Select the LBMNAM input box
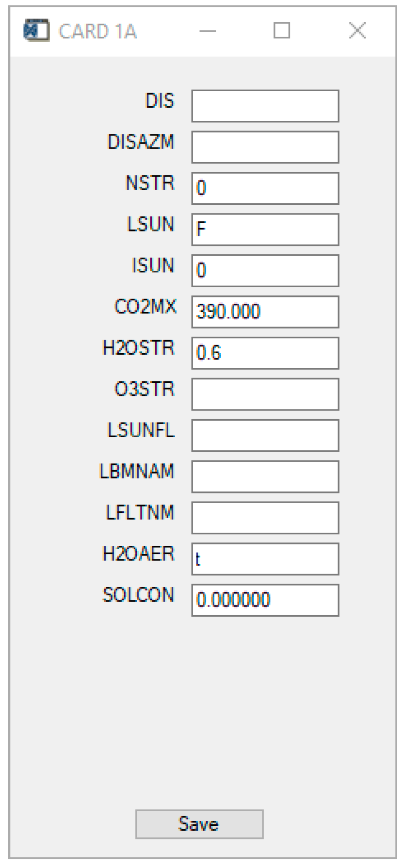This screenshot has width=403, height=868. tap(265, 477)
